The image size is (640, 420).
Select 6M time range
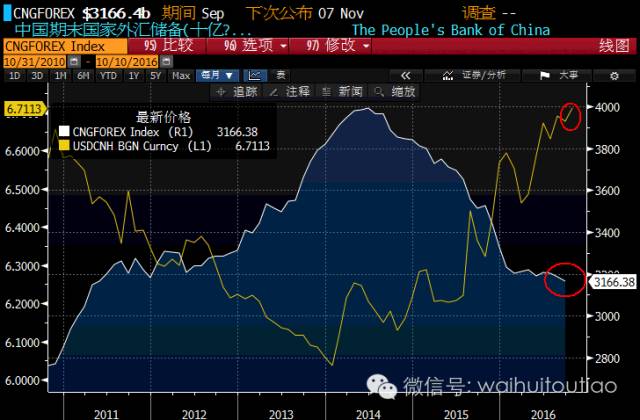point(83,76)
